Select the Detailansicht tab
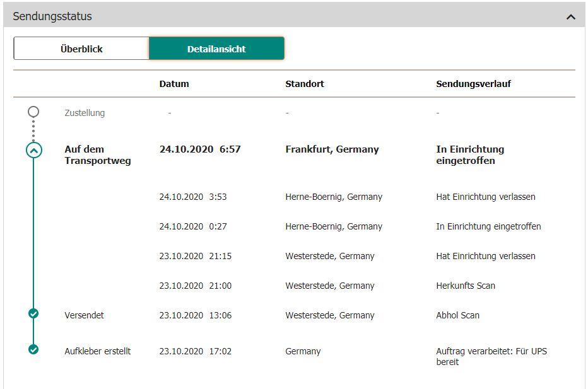This screenshot has height=389, width=588. [x=216, y=49]
